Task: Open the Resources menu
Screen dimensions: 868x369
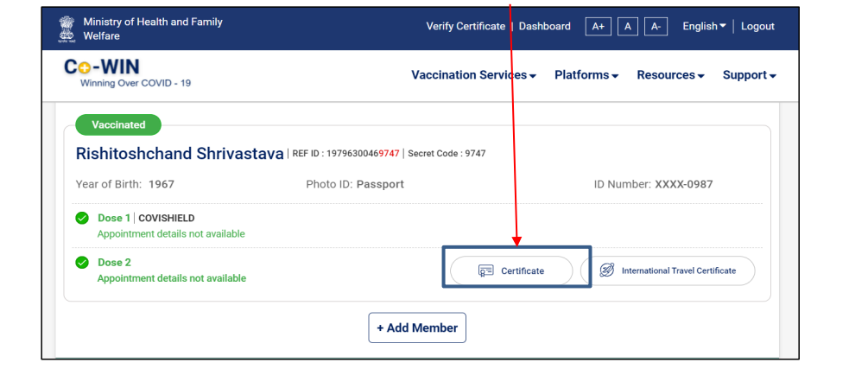Action: [x=671, y=75]
